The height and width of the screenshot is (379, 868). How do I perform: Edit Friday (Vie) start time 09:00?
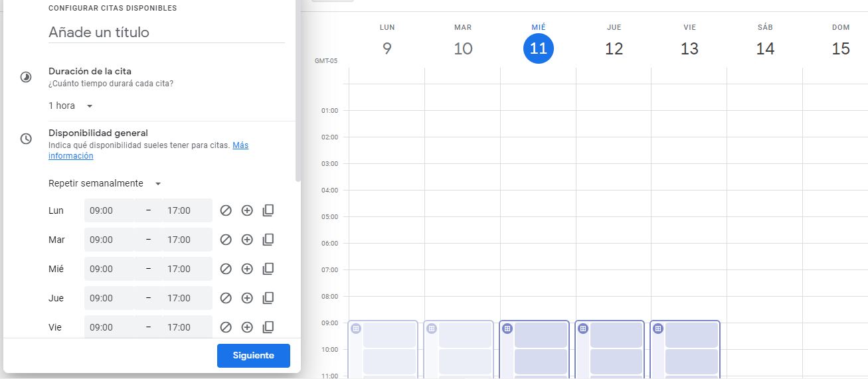(x=110, y=327)
